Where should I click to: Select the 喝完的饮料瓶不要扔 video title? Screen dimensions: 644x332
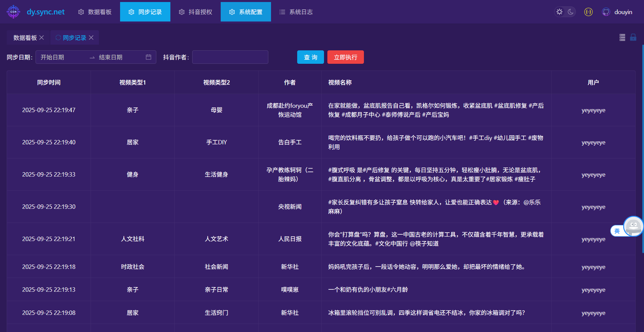pos(436,142)
